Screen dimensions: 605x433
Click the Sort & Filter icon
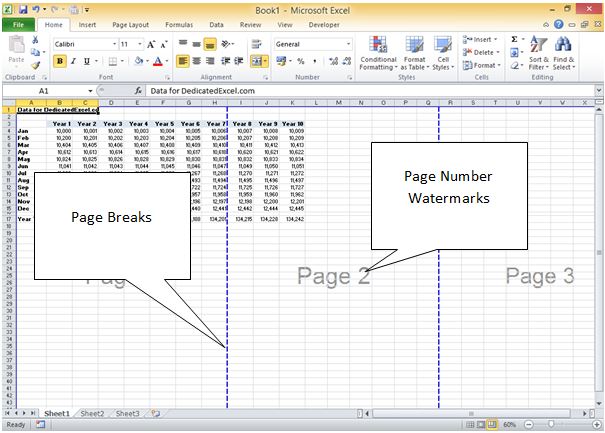(x=537, y=54)
